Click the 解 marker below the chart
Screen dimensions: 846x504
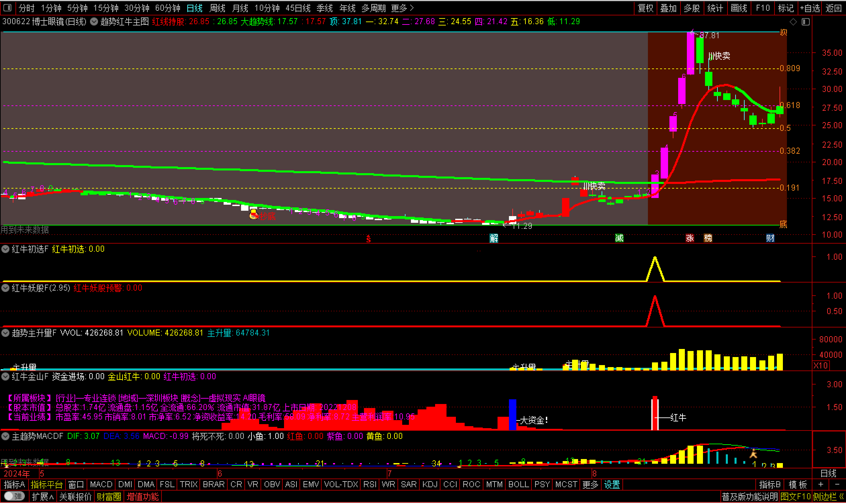point(494,238)
